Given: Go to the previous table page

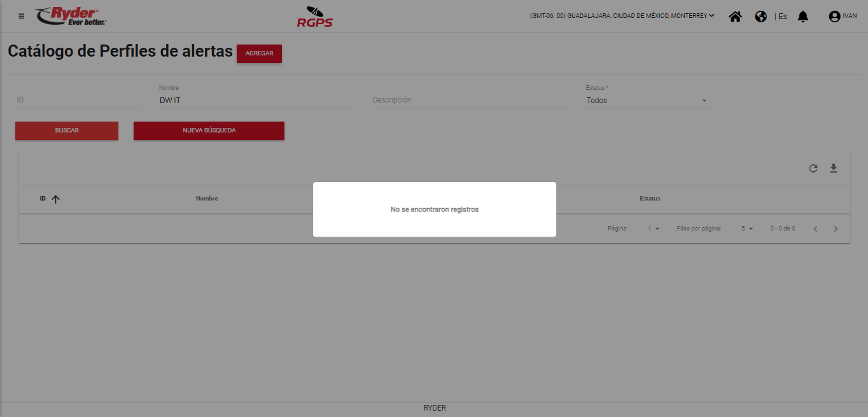Looking at the screenshot, I should (x=815, y=229).
